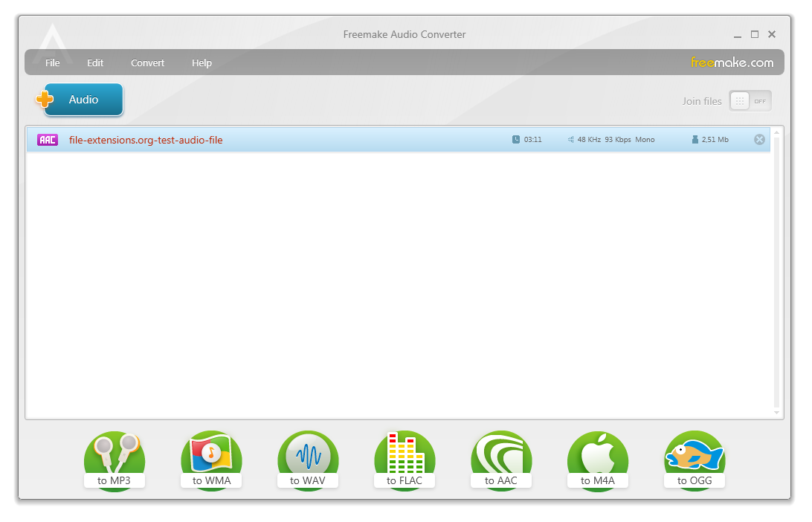The height and width of the screenshot is (522, 812).
Task: Select the file-extensions.org-test-audio-file entry
Action: click(x=146, y=139)
